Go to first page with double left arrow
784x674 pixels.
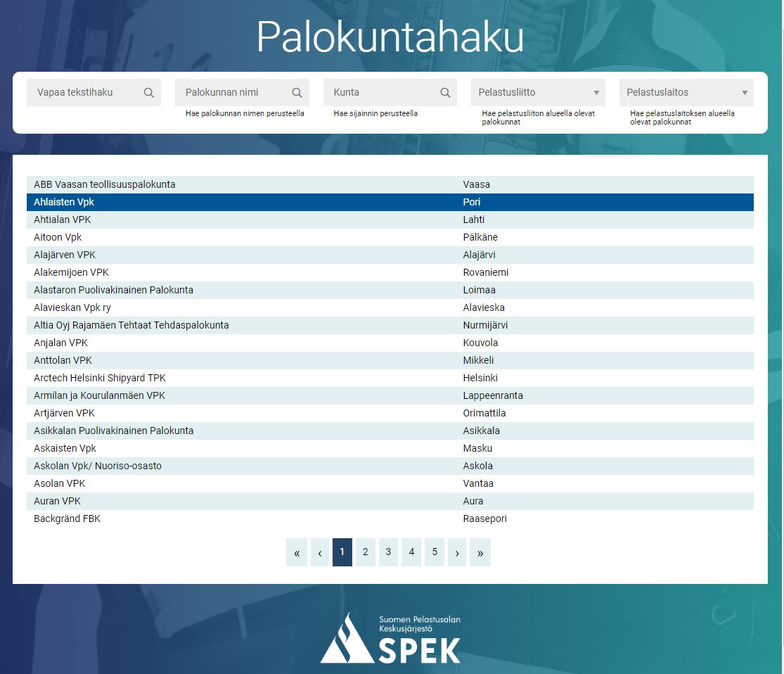coord(297,552)
